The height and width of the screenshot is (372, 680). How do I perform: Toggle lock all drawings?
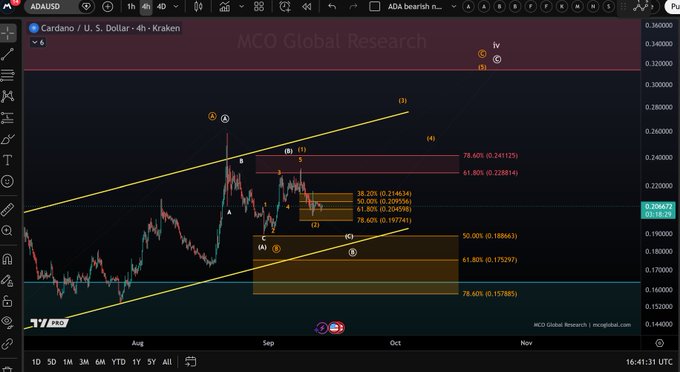7,301
